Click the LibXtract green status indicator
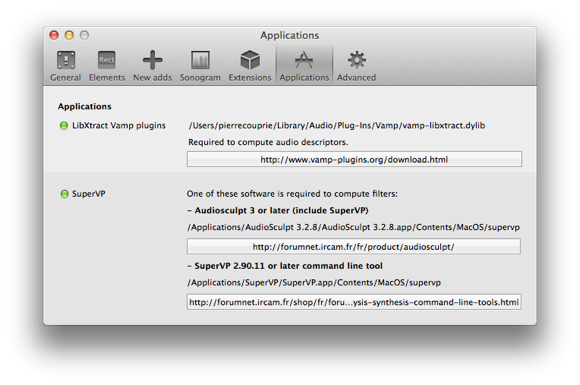The height and width of the screenshot is (385, 580). pos(64,126)
